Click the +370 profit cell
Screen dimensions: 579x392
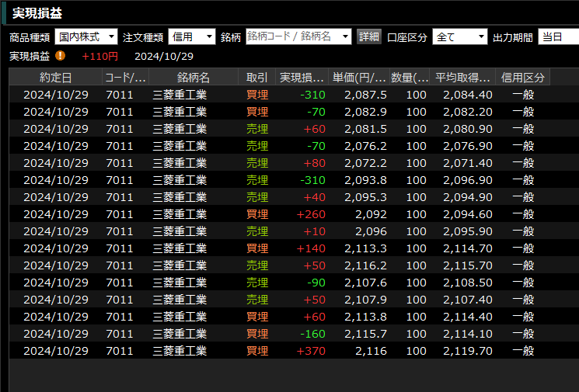pos(311,351)
